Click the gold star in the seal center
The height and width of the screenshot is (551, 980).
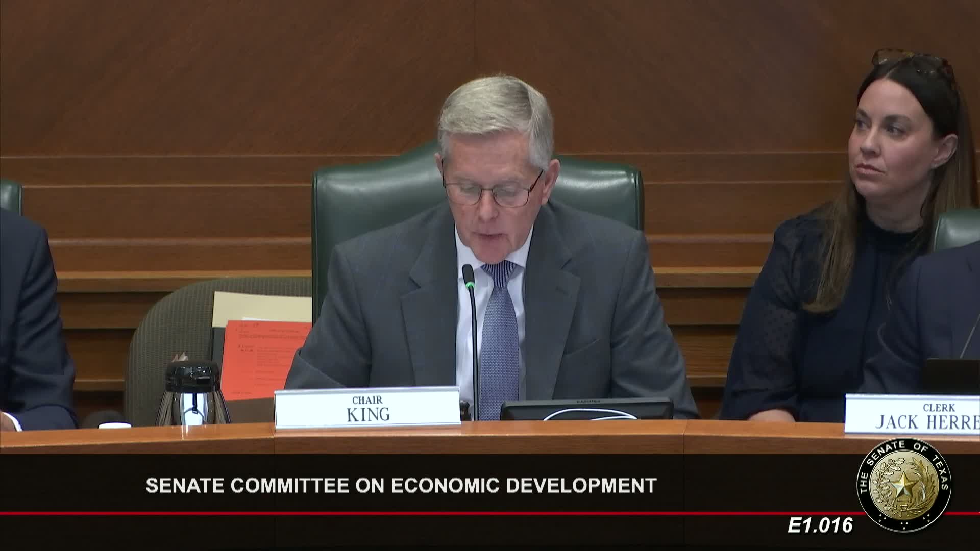click(x=904, y=486)
